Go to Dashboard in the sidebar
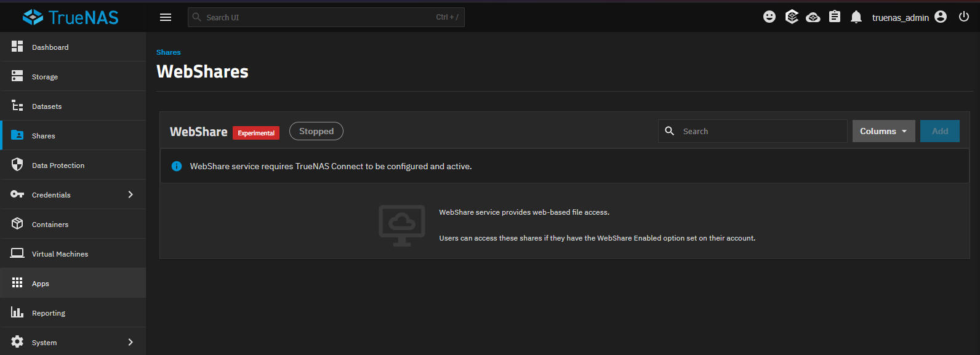 (73, 47)
